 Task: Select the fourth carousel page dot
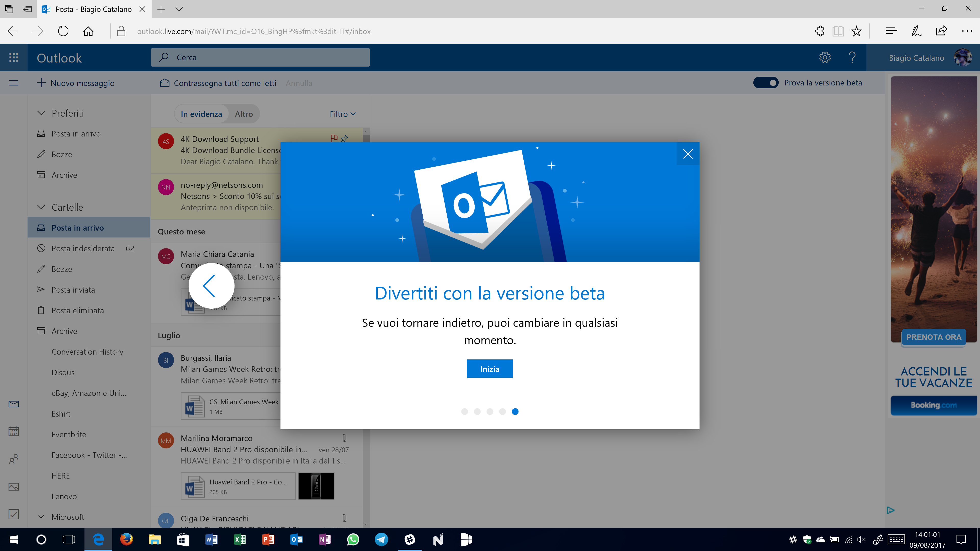tap(503, 411)
